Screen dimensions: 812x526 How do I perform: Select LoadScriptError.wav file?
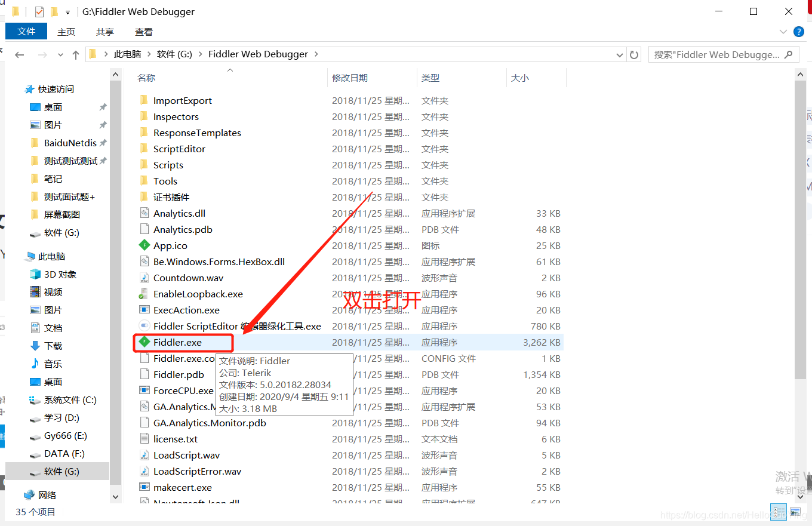[197, 471]
